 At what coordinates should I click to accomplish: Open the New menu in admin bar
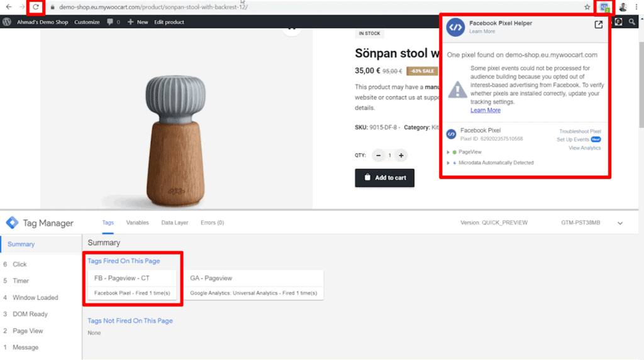pyautogui.click(x=138, y=22)
